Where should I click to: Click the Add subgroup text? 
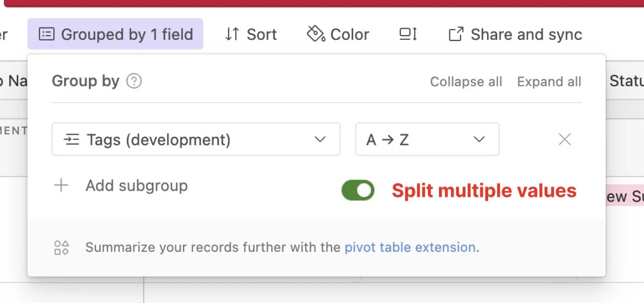click(137, 185)
